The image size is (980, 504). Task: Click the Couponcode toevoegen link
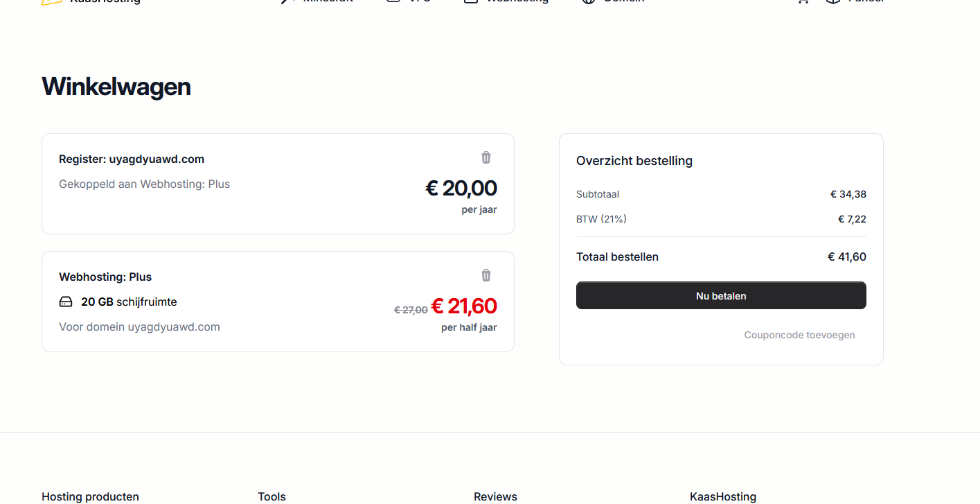click(x=799, y=336)
